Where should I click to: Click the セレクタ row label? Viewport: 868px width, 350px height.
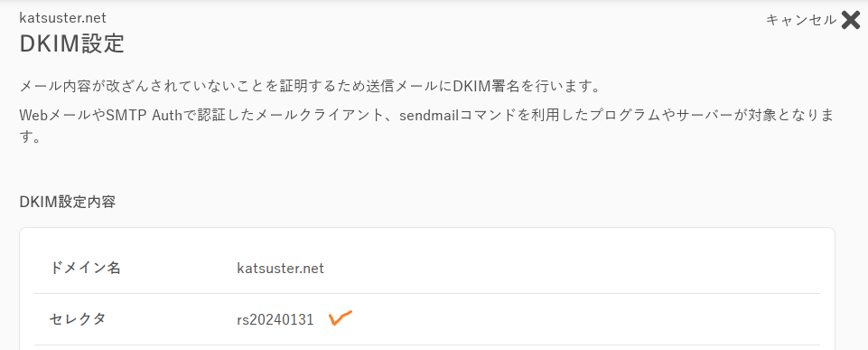[x=78, y=319]
